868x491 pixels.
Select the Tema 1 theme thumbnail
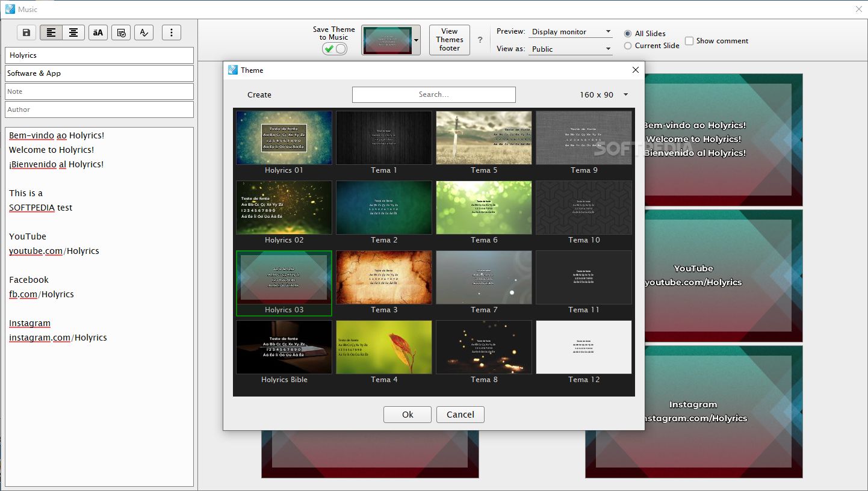(x=384, y=138)
